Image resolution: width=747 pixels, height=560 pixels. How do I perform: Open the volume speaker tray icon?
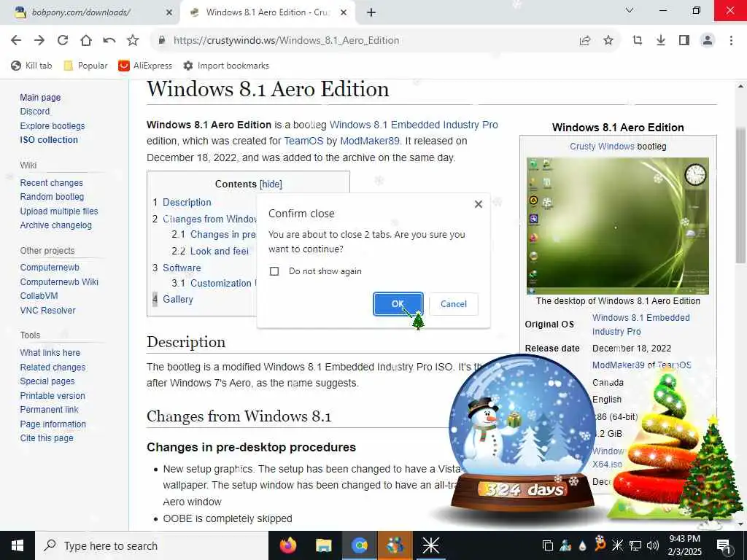click(x=653, y=545)
